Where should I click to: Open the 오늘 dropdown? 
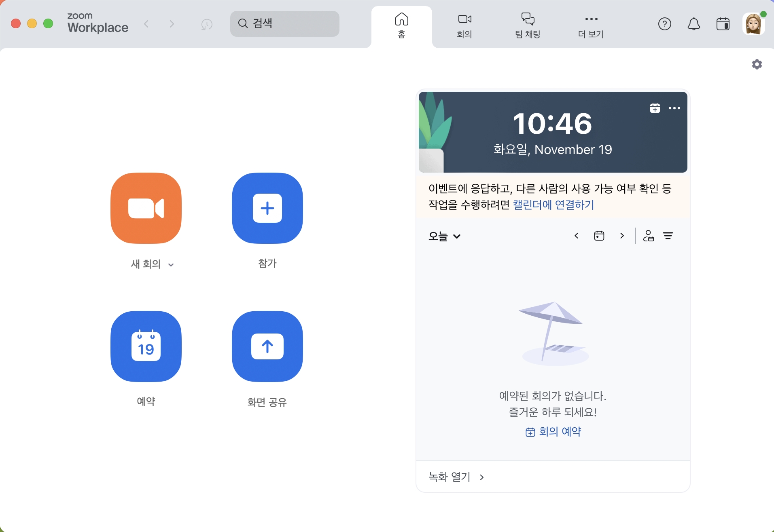pyautogui.click(x=443, y=236)
